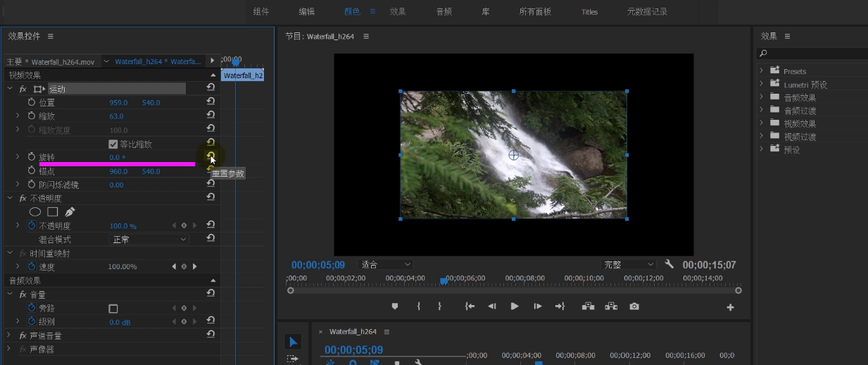This screenshot has width=868, height=365.
Task: Switch to the 编辑 workspace
Action: coord(307,11)
